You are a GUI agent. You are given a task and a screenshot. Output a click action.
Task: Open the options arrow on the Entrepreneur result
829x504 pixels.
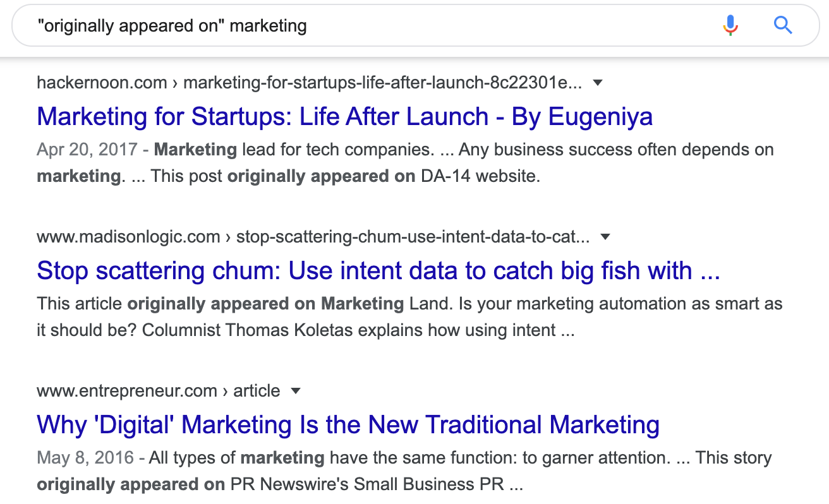tap(296, 391)
